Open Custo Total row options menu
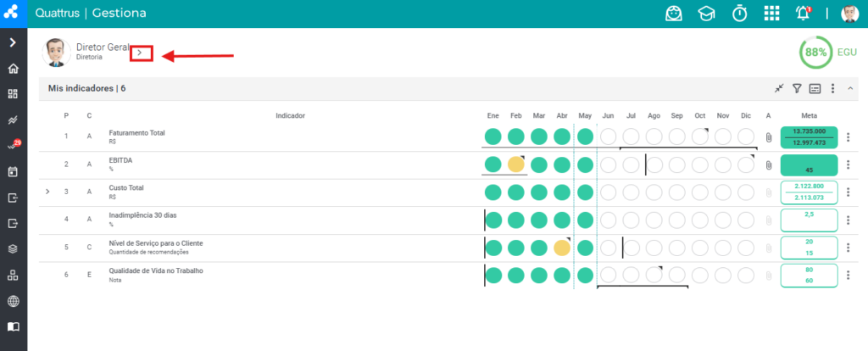Viewport: 868px width, 351px height. point(848,192)
